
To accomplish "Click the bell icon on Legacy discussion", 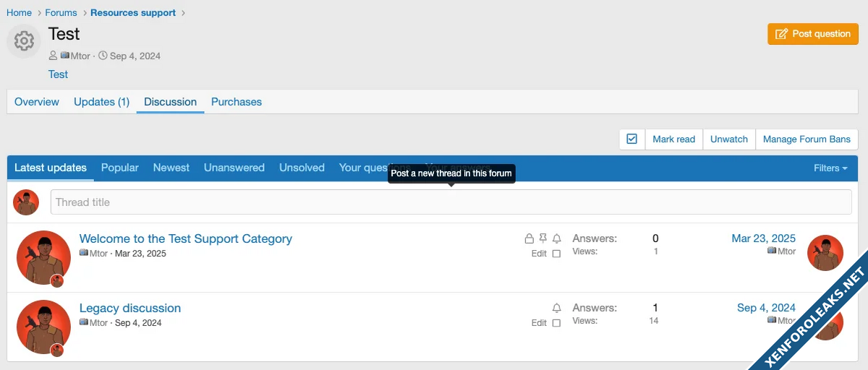I will [x=557, y=308].
